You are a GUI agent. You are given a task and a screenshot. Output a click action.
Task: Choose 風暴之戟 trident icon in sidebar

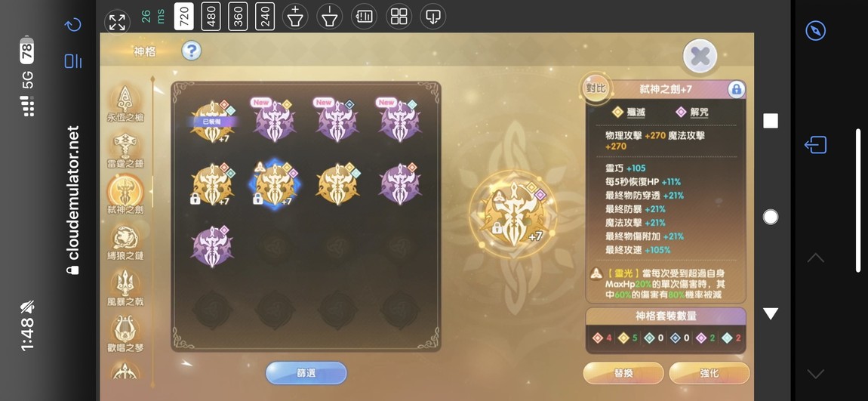(125, 284)
